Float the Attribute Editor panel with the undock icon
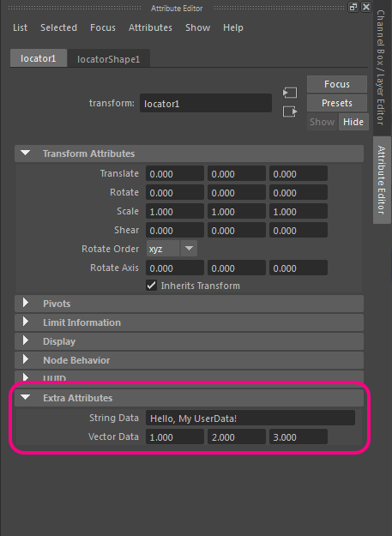392x536 pixels. (x=353, y=7)
